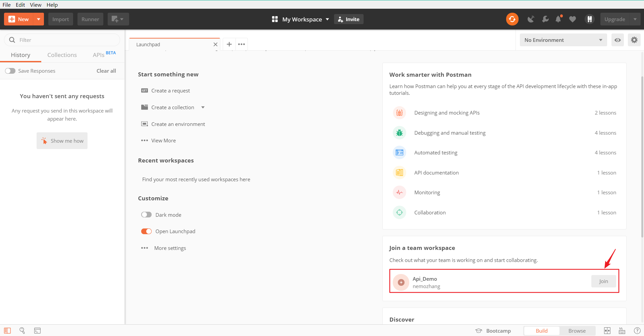Focus the sidebar Filter search field

point(62,40)
